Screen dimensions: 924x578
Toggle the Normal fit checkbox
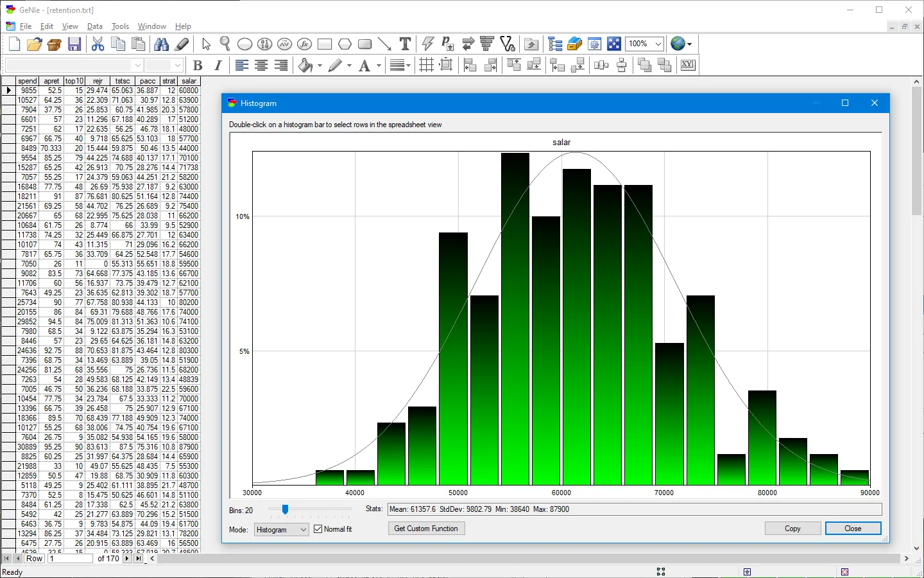[318, 529]
